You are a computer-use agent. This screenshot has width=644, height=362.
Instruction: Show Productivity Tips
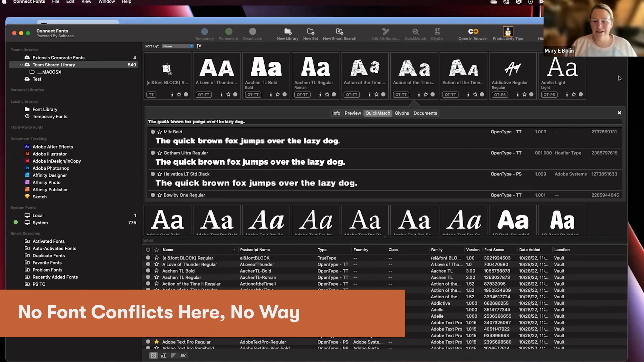tap(507, 32)
